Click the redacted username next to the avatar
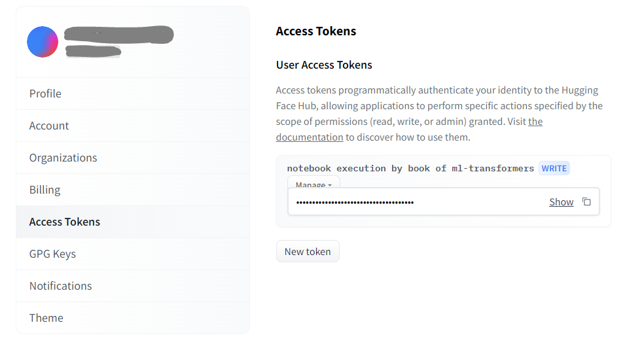 point(119,35)
